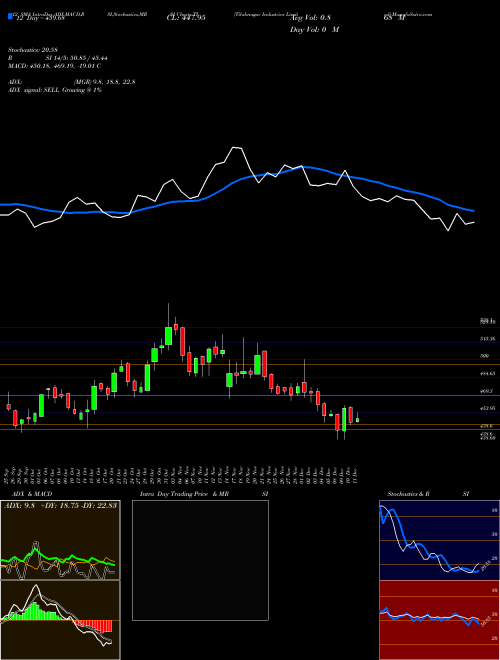Open the MACD histogram chart thumbnail
The height and width of the screenshot is (660, 500).
click(x=60, y=620)
